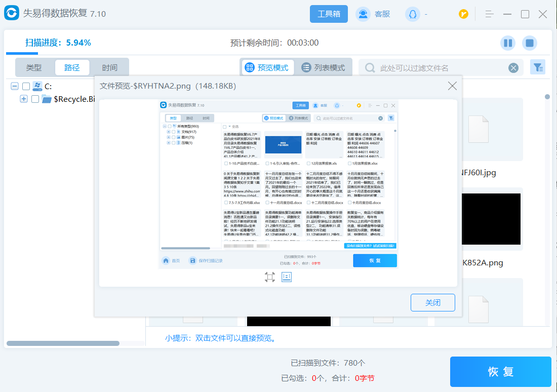
Task: Click the 小提示 double-click preview tip
Action: coord(221,338)
